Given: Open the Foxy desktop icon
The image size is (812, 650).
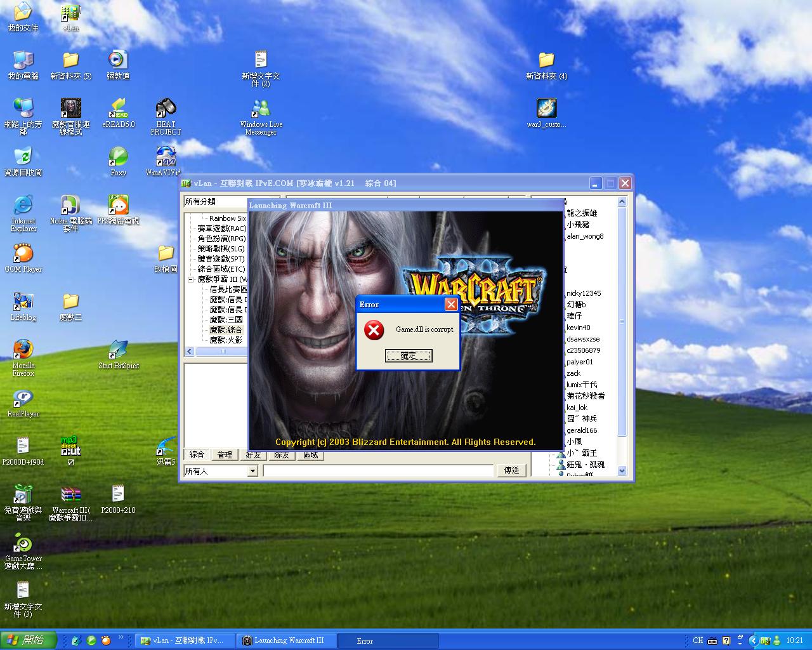Looking at the screenshot, I should [118, 157].
